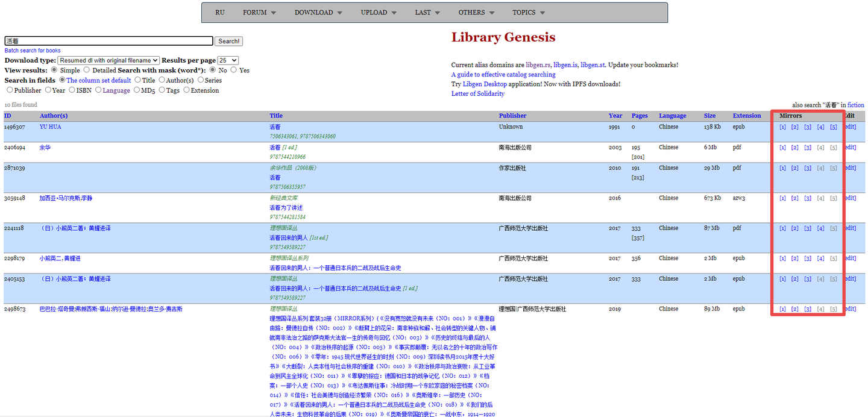The width and height of the screenshot is (868, 417).
Task: Select the Extension search field radio
Action: point(186,90)
